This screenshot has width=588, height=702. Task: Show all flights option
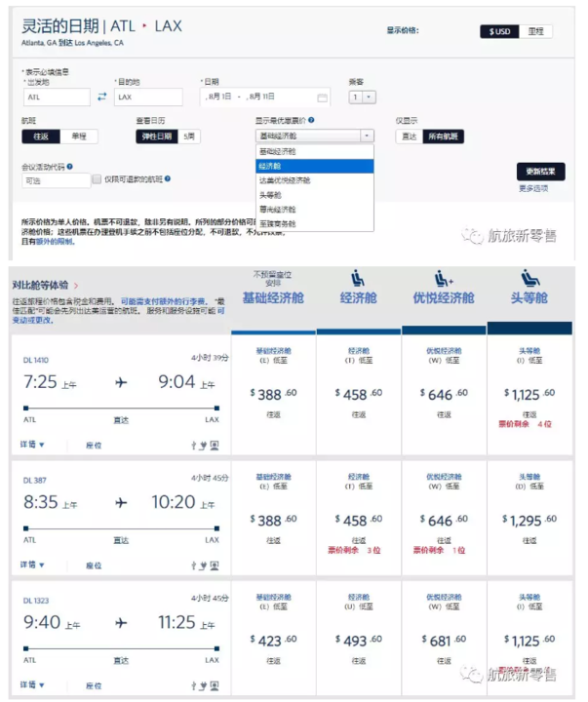point(443,136)
